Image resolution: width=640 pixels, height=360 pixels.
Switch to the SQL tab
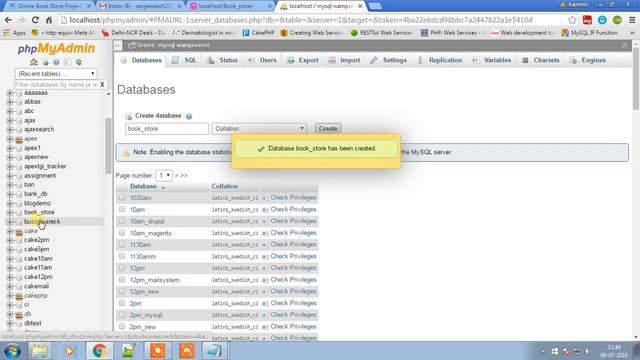[184, 60]
